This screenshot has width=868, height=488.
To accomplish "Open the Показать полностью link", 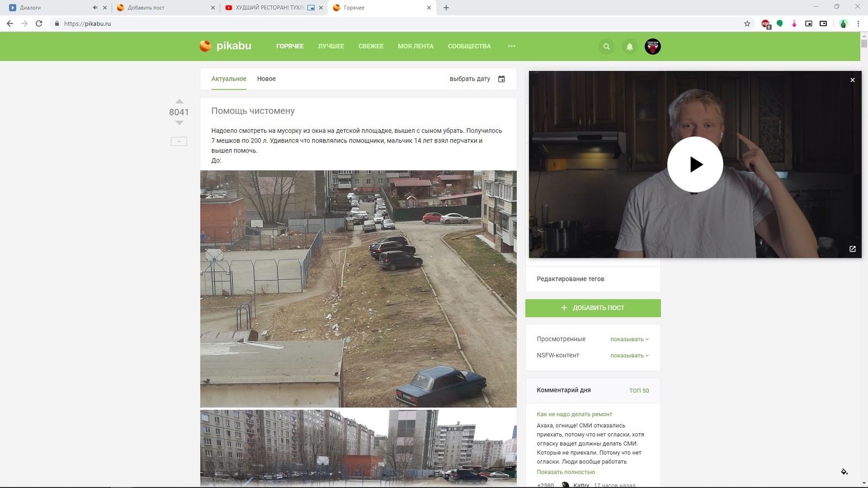I will tap(566, 472).
